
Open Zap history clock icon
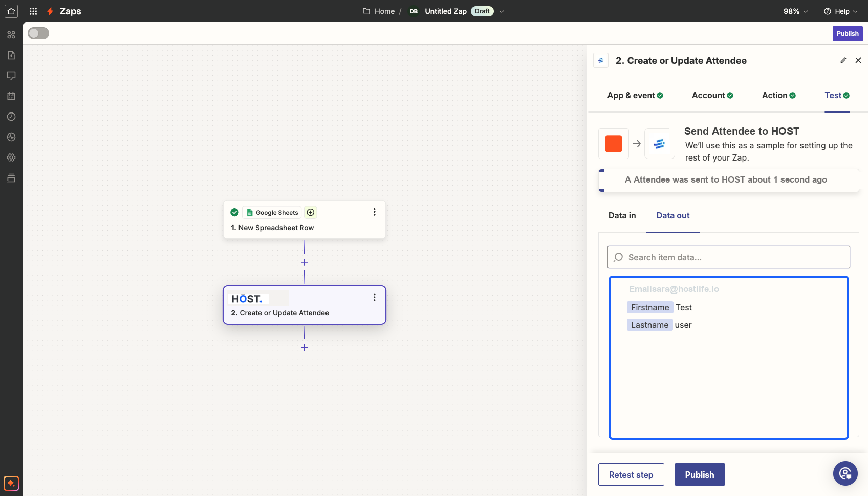pos(11,117)
